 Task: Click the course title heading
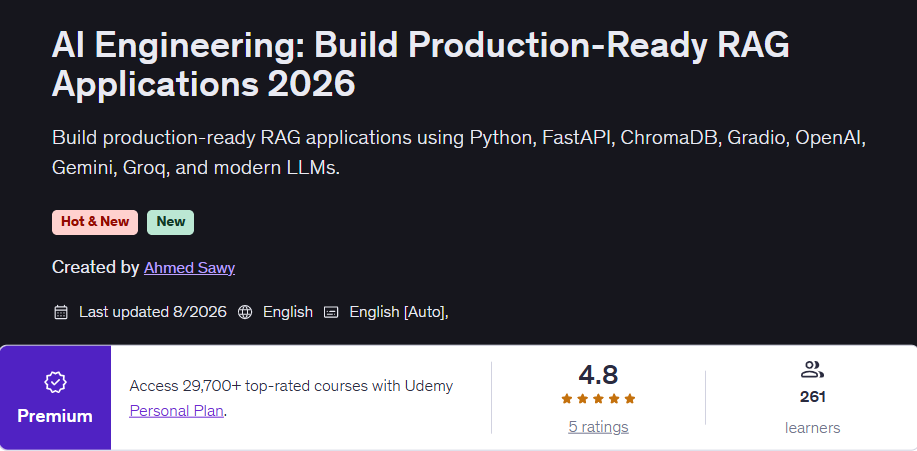[420, 64]
